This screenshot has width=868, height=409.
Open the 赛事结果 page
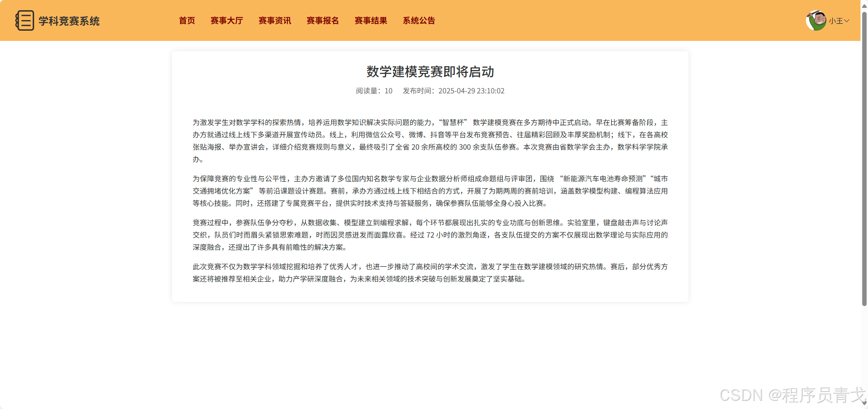coord(371,20)
